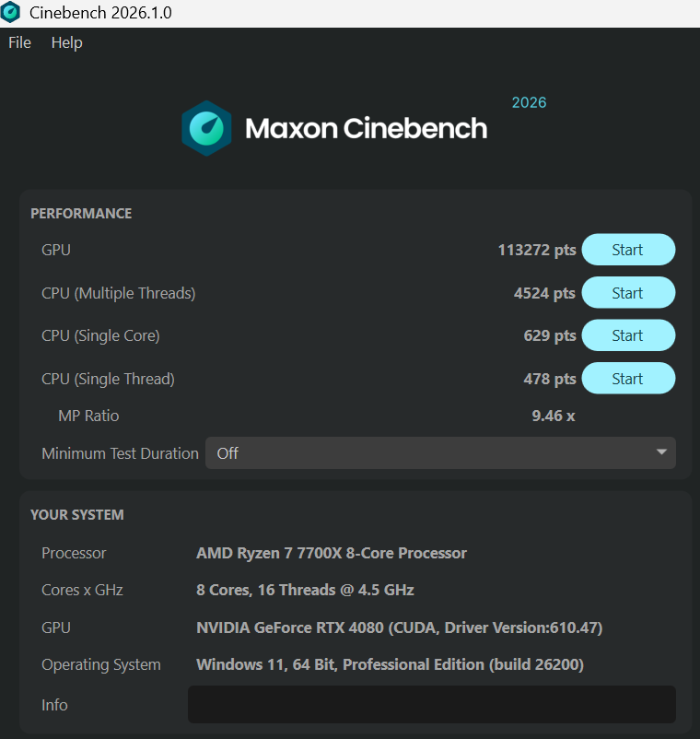
Task: Click the 8 Cores, 16 Threads text
Action: (x=265, y=590)
